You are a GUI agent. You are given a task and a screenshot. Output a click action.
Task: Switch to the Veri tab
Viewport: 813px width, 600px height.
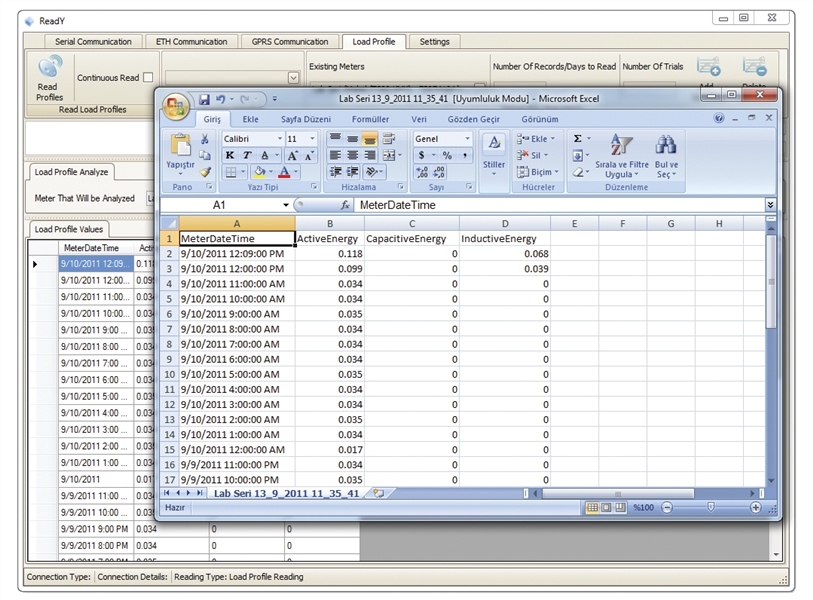(x=419, y=119)
